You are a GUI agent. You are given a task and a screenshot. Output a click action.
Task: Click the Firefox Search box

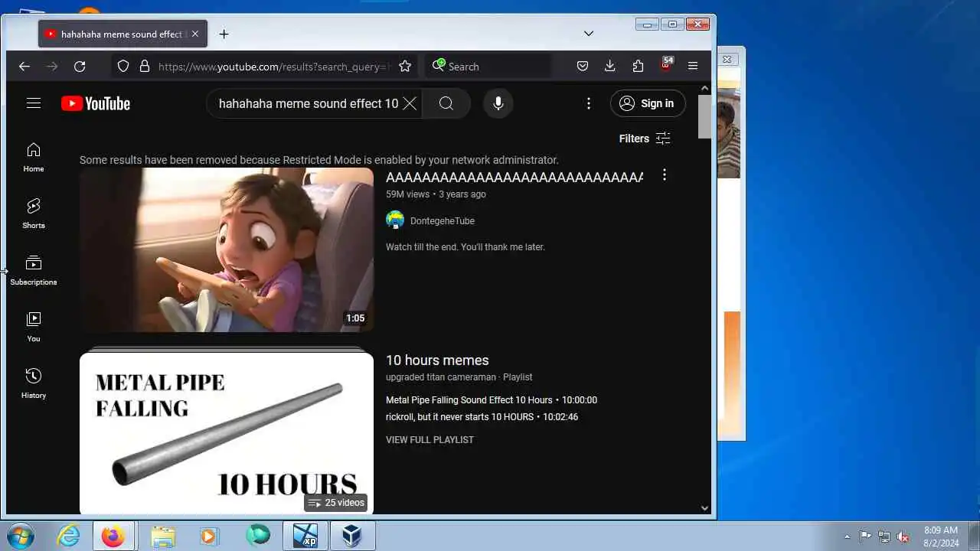488,67
